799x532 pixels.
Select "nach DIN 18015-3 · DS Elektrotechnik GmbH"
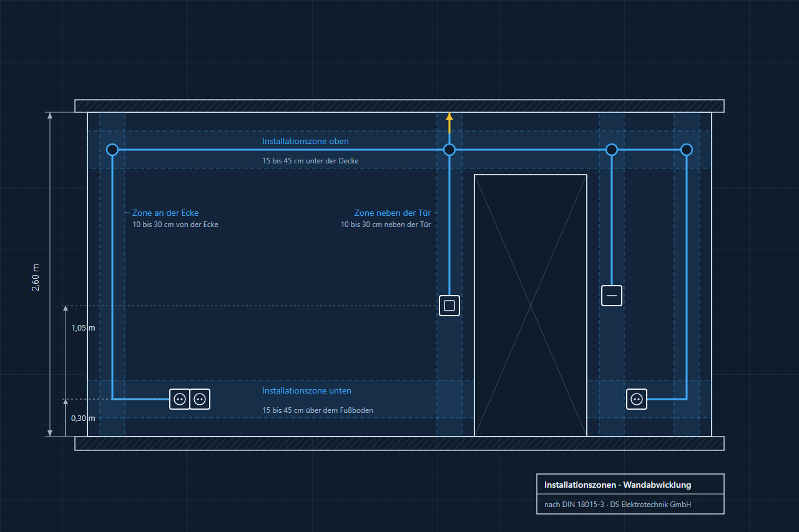coord(617,505)
